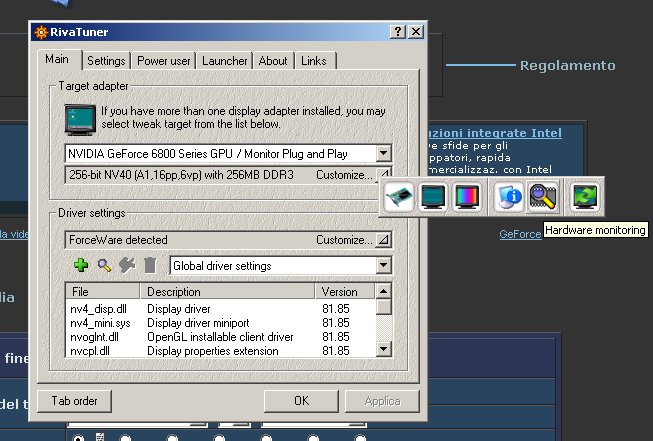Open the About tab
This screenshot has width=653, height=441.
pyautogui.click(x=273, y=61)
